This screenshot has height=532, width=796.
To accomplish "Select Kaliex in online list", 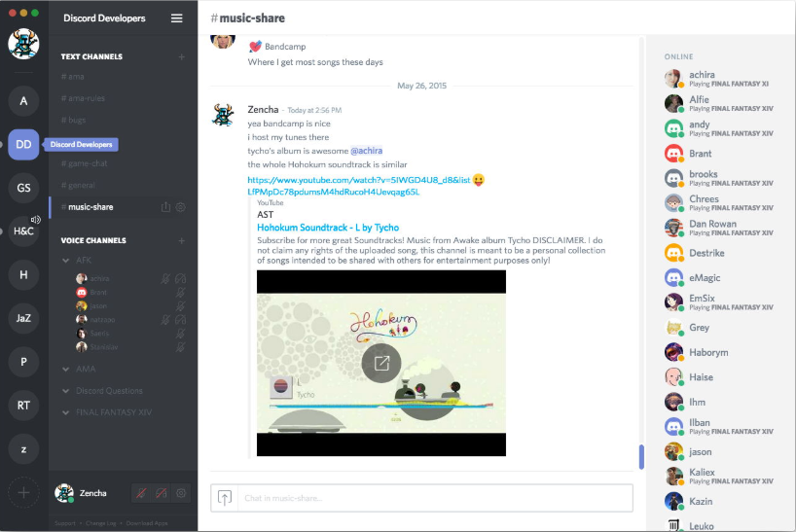I will [x=720, y=477].
